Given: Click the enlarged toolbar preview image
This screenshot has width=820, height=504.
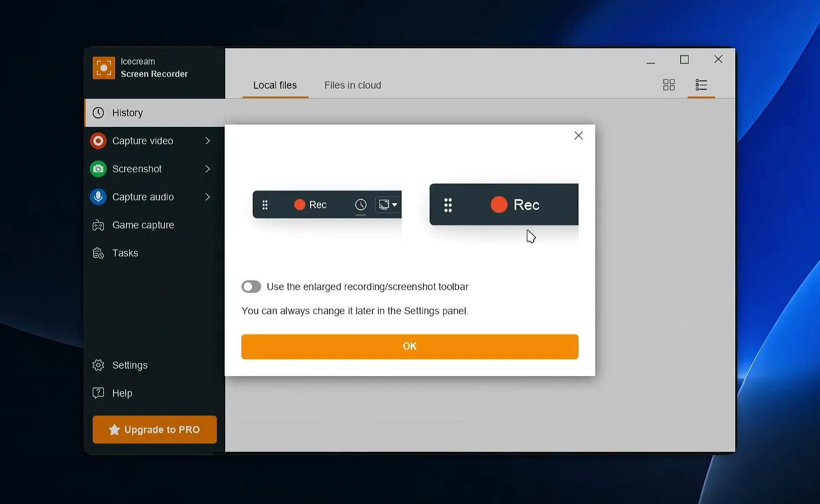Looking at the screenshot, I should 504,205.
